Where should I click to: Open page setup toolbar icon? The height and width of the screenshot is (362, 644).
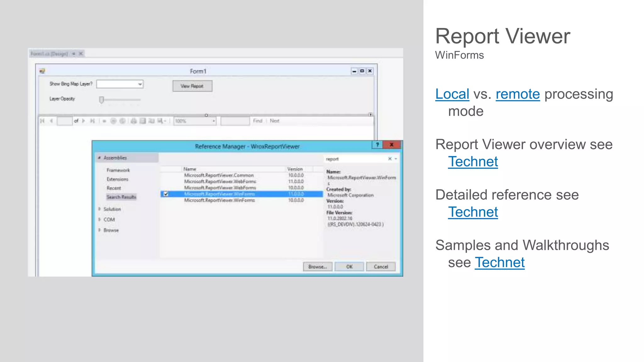(152, 121)
